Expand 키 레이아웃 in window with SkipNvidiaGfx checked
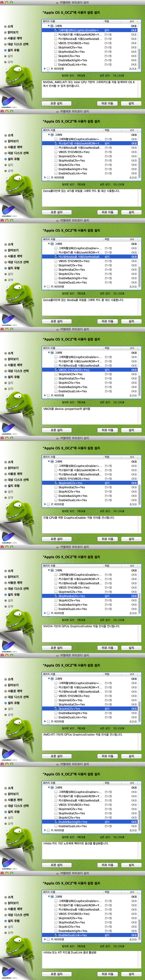The image size is (145, 980). click(45, 613)
